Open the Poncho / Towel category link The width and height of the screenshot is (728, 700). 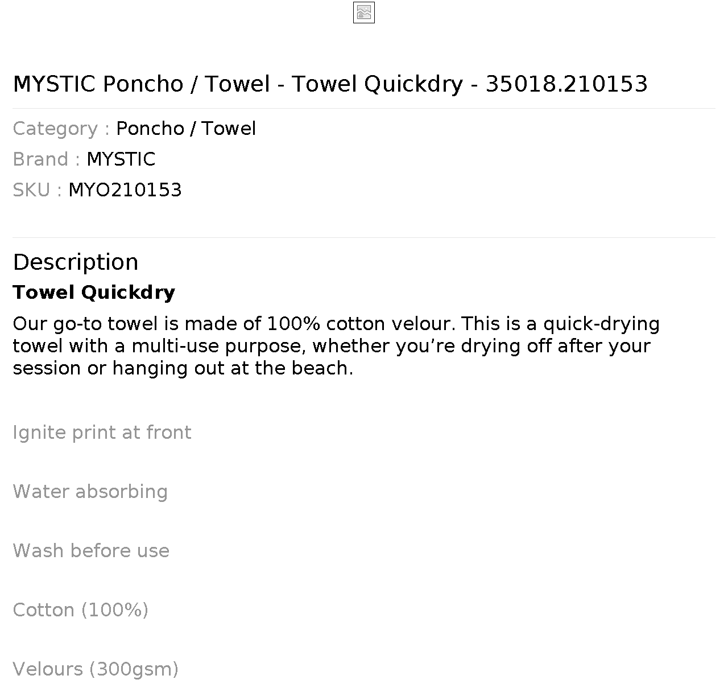(186, 129)
